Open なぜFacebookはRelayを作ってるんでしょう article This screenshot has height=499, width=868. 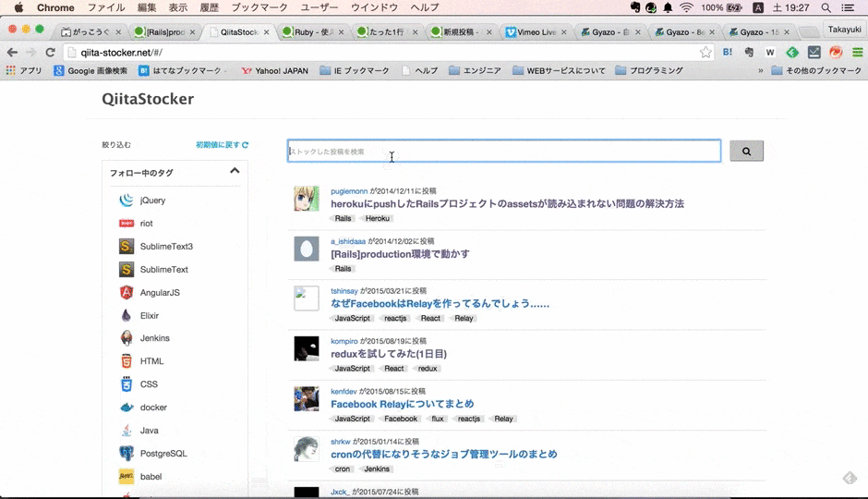point(440,303)
